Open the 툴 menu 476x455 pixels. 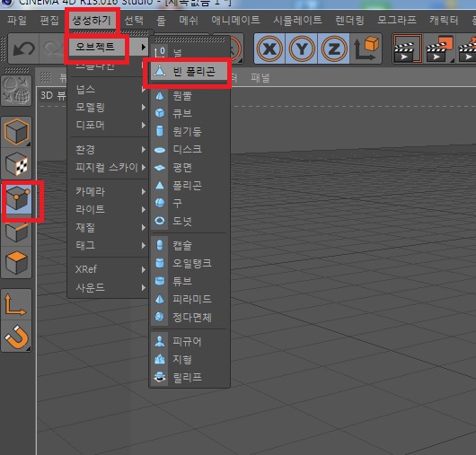(161, 21)
